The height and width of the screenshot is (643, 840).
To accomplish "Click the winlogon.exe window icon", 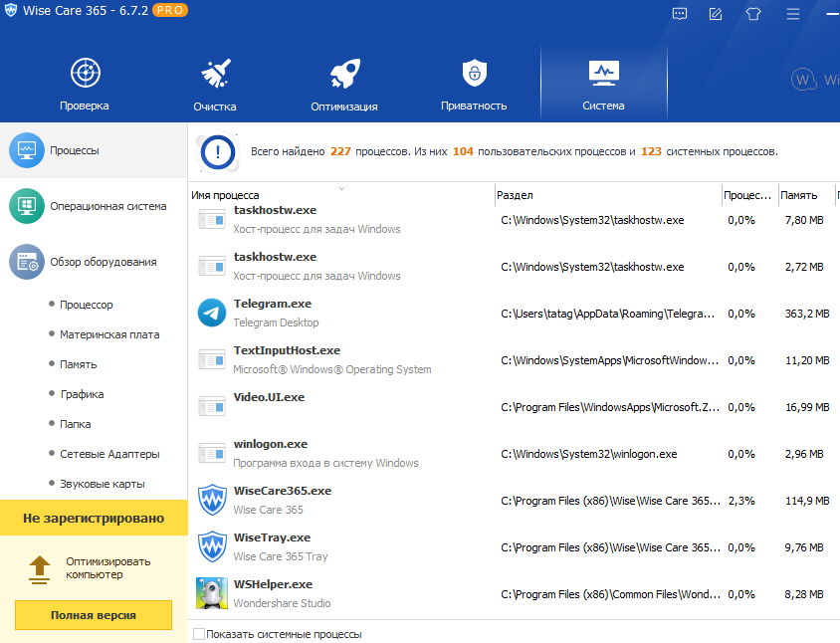I will click(212, 453).
